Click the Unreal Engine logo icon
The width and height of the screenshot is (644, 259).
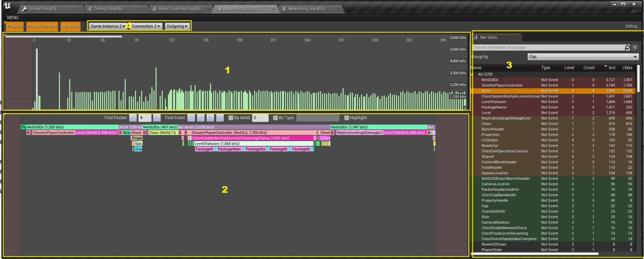pyautogui.click(x=8, y=5)
